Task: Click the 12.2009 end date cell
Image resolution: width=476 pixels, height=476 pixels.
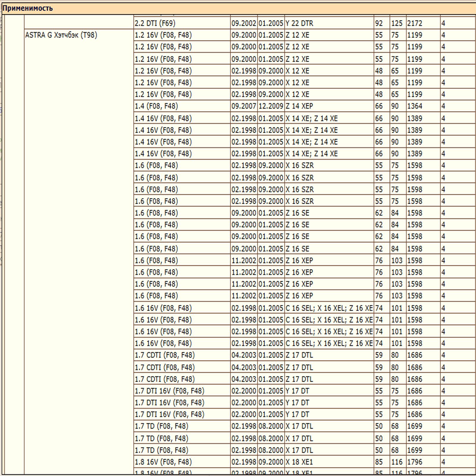Action: point(271,106)
